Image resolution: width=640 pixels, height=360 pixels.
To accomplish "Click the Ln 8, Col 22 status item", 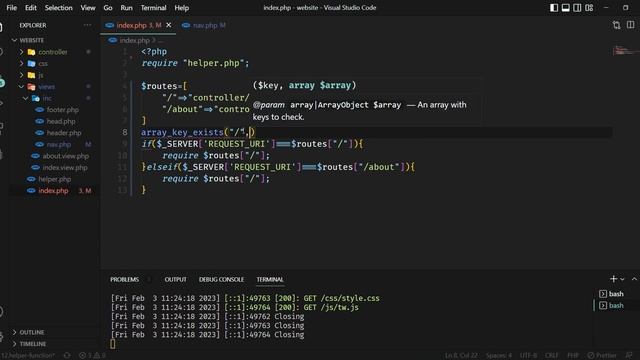I will [x=461, y=356].
